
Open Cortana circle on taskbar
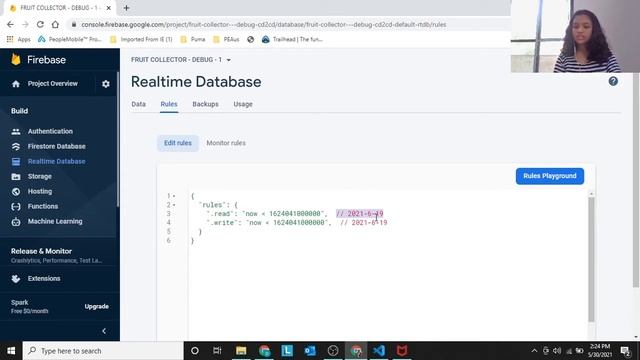195,351
